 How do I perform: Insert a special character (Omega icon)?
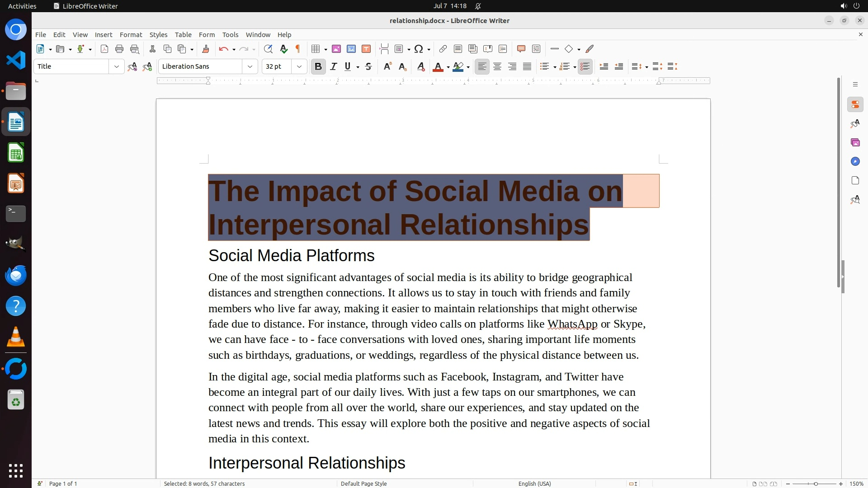pyautogui.click(x=419, y=49)
